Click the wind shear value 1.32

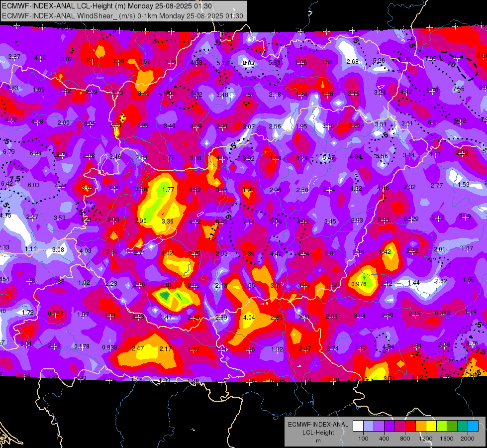pos(277,349)
